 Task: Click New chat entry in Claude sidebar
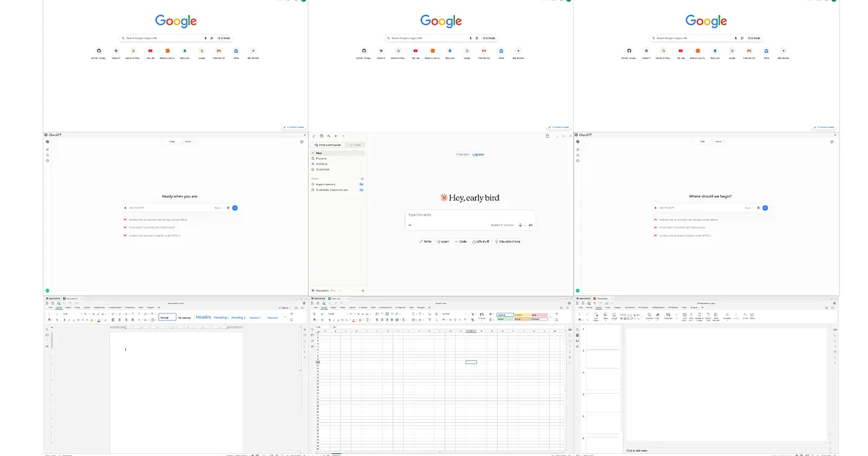pyautogui.click(x=338, y=153)
